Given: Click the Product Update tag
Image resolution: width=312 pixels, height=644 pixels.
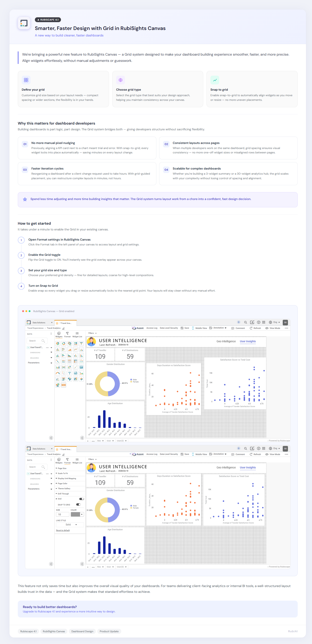Looking at the screenshot, I should pyautogui.click(x=109, y=631).
